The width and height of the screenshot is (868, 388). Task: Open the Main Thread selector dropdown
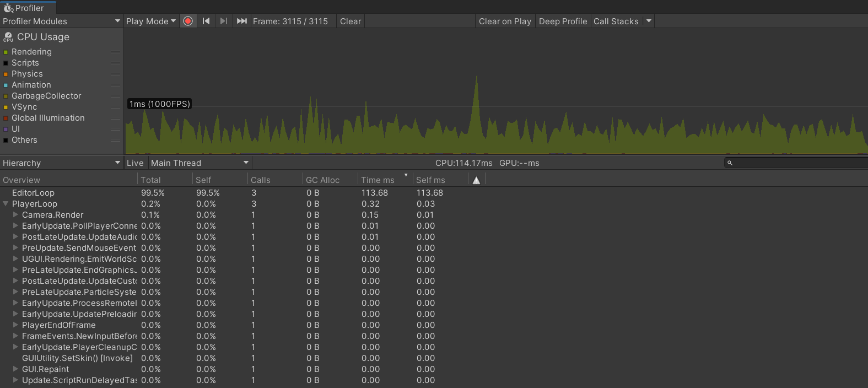pos(200,163)
